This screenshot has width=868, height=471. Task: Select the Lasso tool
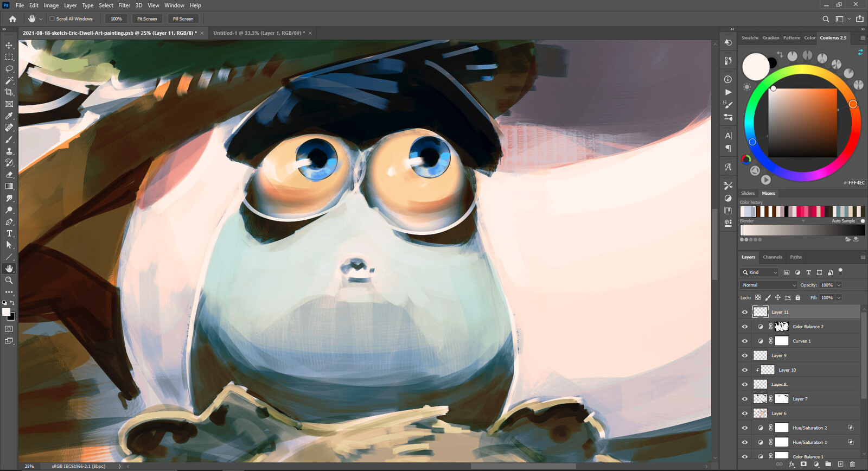coord(9,69)
